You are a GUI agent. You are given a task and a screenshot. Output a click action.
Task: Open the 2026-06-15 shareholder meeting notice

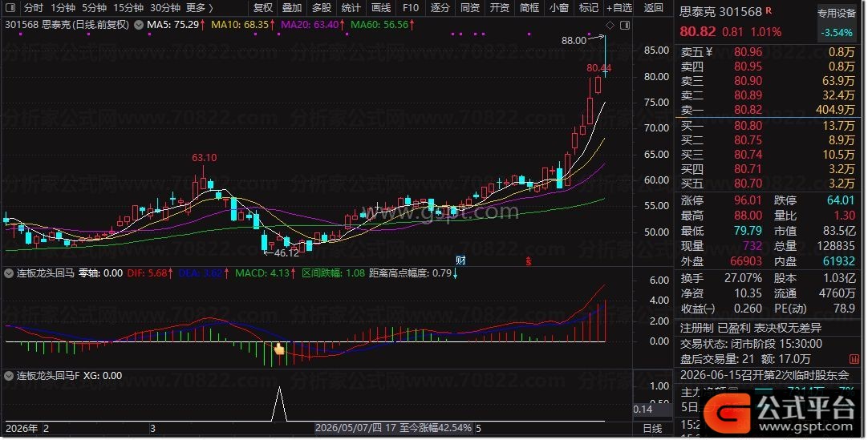(765, 375)
